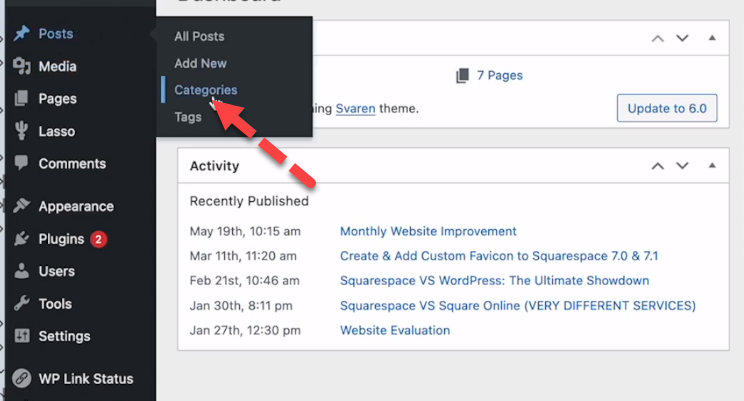Open the Settings menu

tap(64, 336)
